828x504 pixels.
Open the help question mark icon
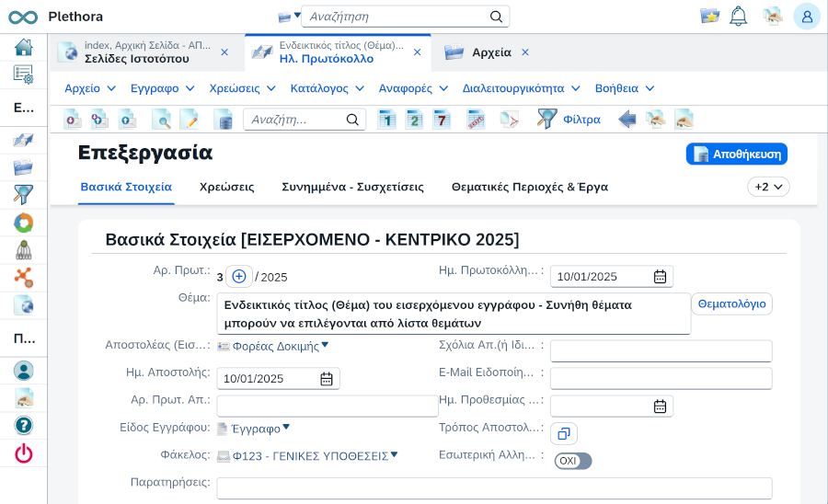click(23, 426)
